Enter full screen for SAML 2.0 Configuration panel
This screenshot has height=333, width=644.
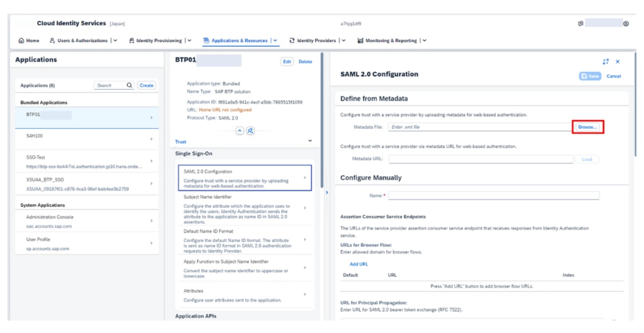(x=606, y=62)
